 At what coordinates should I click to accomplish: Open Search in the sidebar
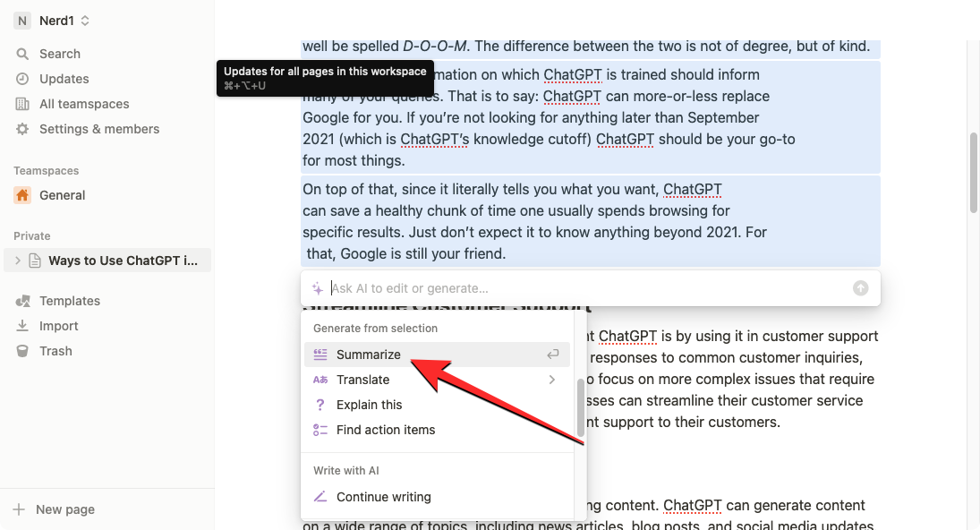pyautogui.click(x=59, y=54)
